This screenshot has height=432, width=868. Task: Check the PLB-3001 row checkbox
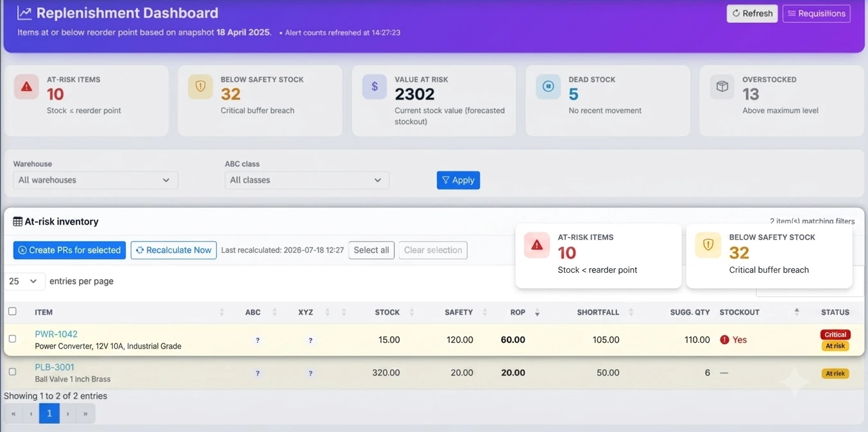pos(12,371)
